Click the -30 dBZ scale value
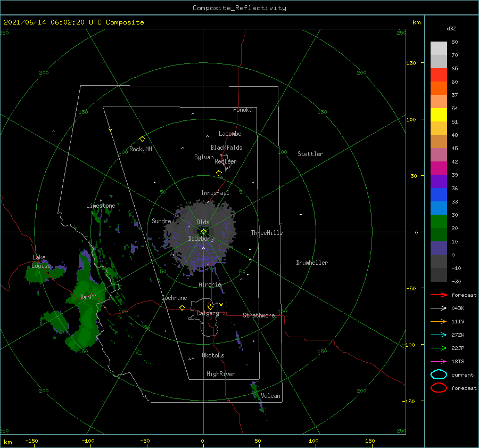Image resolution: width=479 pixels, height=448 pixels. pyautogui.click(x=456, y=282)
